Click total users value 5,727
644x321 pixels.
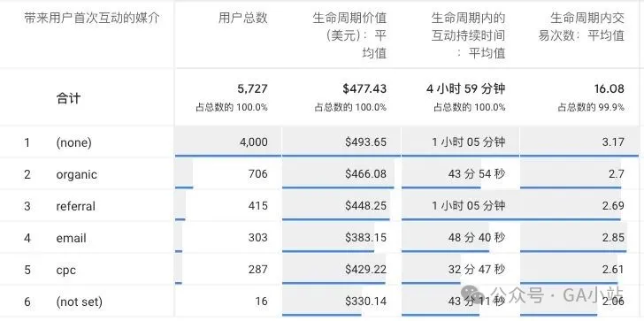pos(252,88)
